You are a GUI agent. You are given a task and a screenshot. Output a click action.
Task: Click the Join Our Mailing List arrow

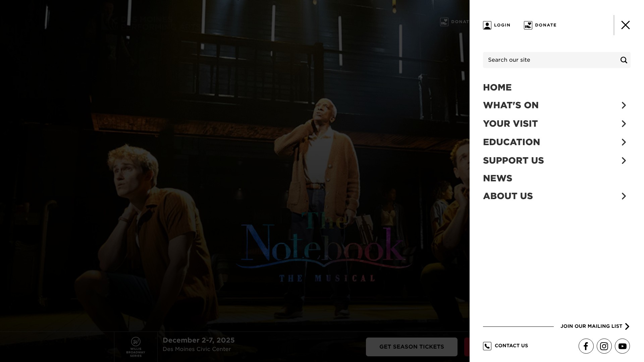click(627, 326)
